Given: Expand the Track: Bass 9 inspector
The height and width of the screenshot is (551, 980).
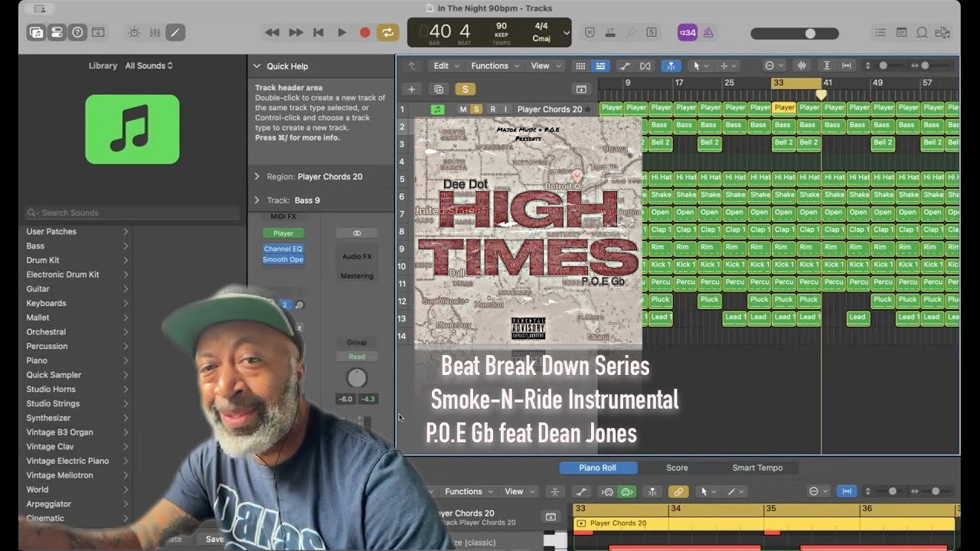Looking at the screenshot, I should [257, 201].
